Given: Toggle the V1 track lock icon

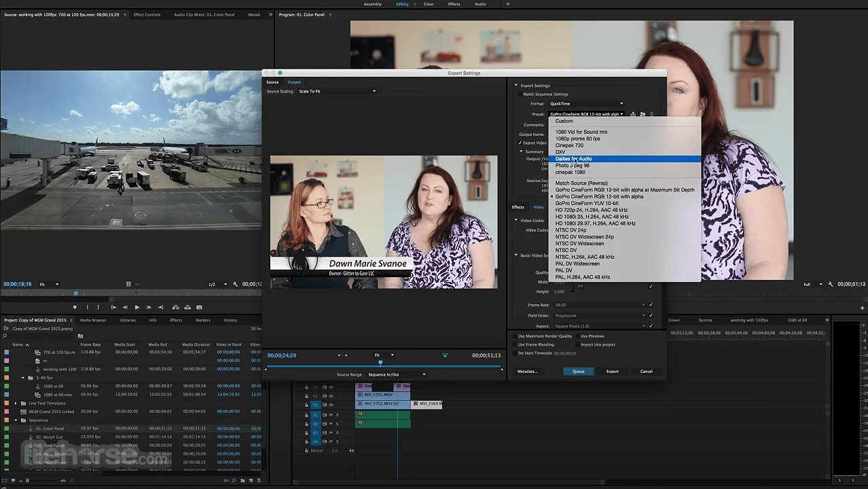Looking at the screenshot, I should (x=306, y=405).
